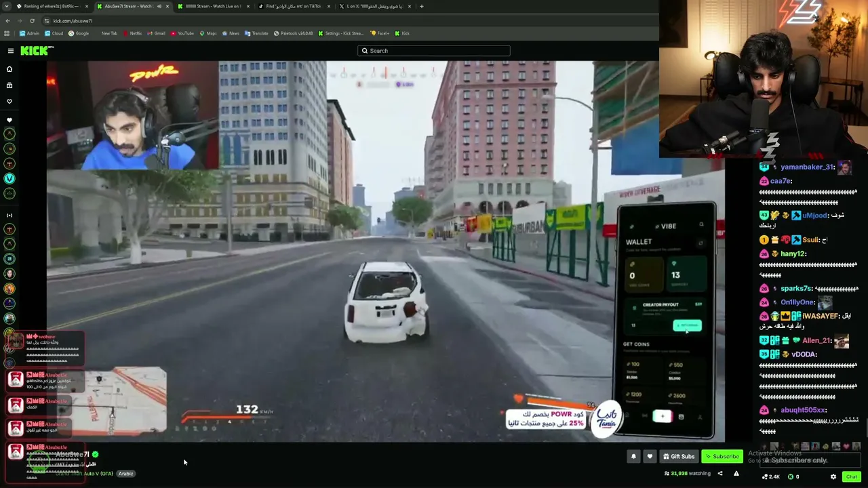
Task: Go back in browser history
Action: click(7, 21)
